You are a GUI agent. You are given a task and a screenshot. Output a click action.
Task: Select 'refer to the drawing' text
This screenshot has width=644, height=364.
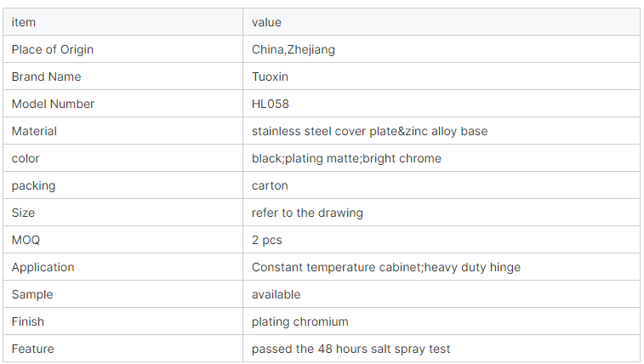(x=307, y=213)
